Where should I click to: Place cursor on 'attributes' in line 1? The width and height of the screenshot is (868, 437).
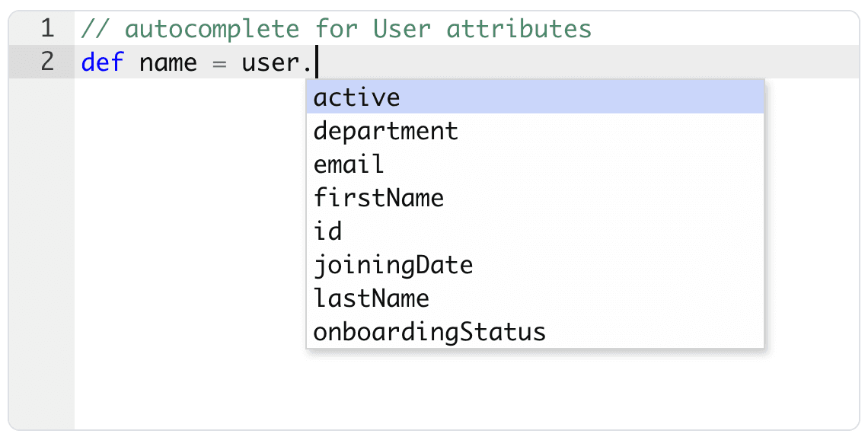519,29
